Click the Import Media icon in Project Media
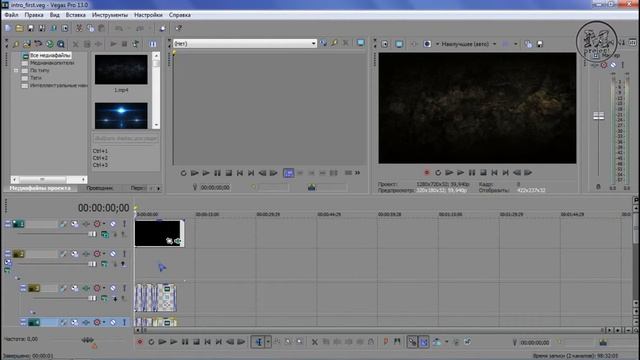This screenshot has height=360, width=640. coord(27,44)
